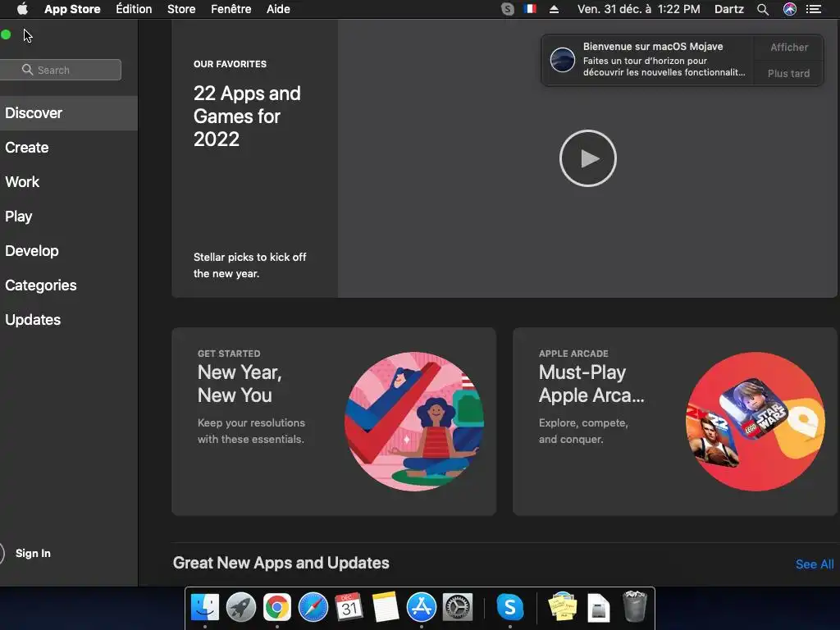Click Plus tard on the notification

coord(788,73)
